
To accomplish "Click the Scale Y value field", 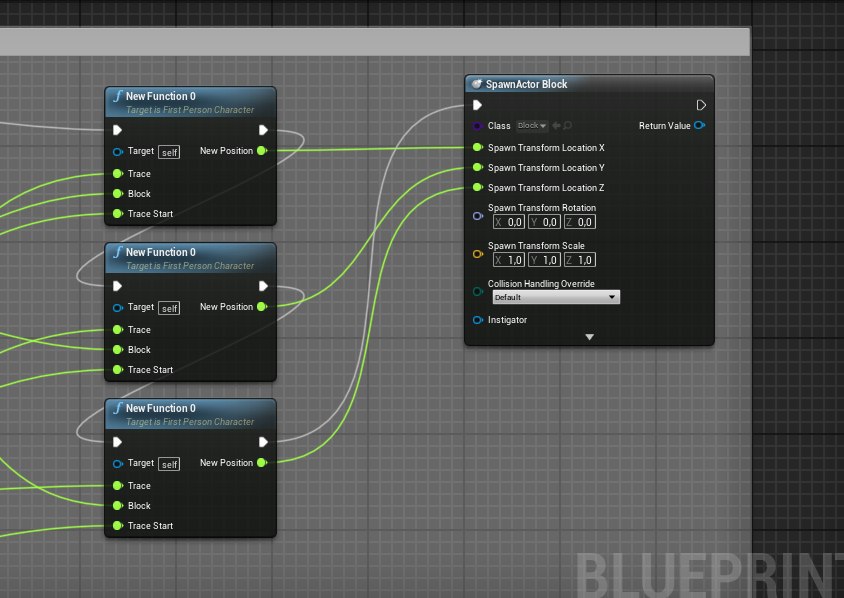I will (544, 260).
